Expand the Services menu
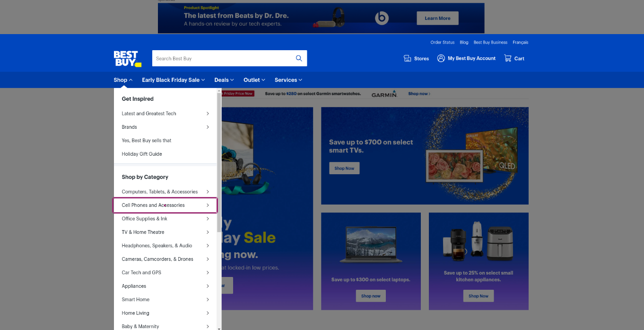The height and width of the screenshot is (330, 644). coord(288,80)
